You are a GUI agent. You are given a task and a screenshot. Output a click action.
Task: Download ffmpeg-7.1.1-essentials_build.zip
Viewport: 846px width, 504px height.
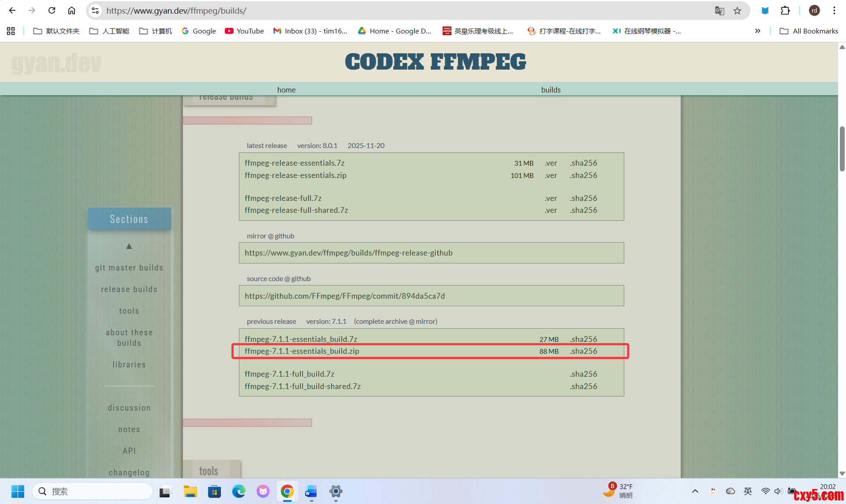[x=302, y=351]
